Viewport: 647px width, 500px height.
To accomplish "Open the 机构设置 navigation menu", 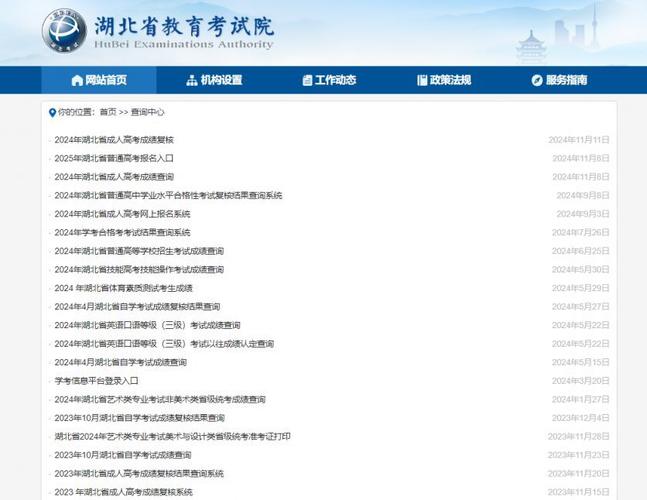I will click(x=214, y=80).
